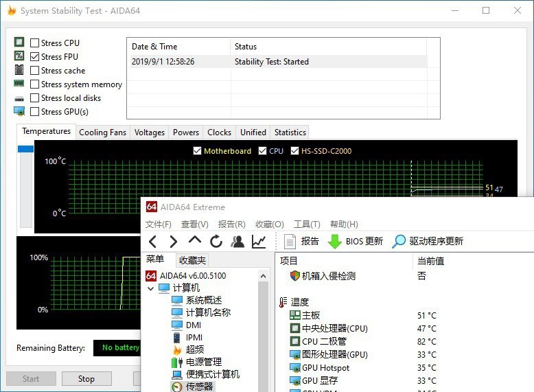Click the gauge icon next to 传感器
The image size is (534, 392).
[x=177, y=387]
